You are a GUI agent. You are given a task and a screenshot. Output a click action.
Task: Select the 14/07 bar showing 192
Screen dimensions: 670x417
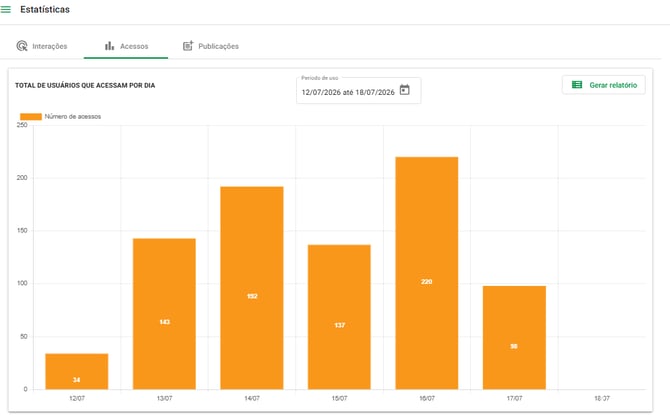click(252, 288)
